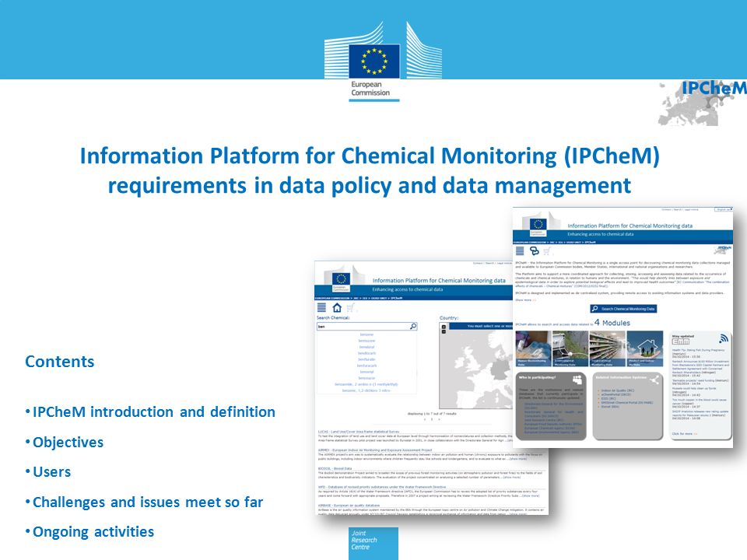Zoom in on the Country map
The width and height of the screenshot is (747, 560).
(x=444, y=327)
